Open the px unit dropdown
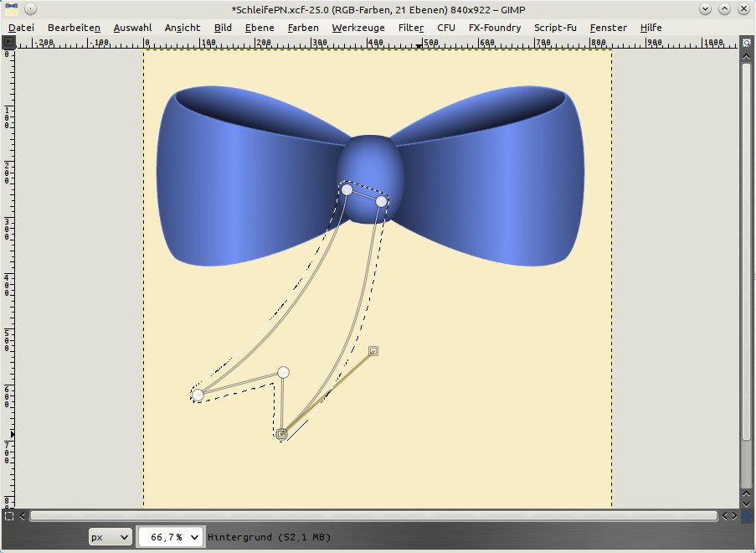This screenshot has height=553, width=756. [x=111, y=537]
